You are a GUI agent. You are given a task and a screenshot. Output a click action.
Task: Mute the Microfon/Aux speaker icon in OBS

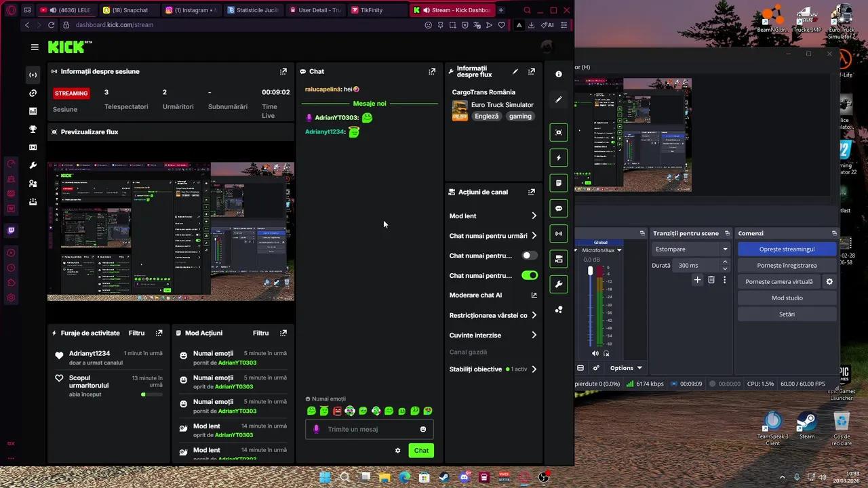tap(595, 353)
